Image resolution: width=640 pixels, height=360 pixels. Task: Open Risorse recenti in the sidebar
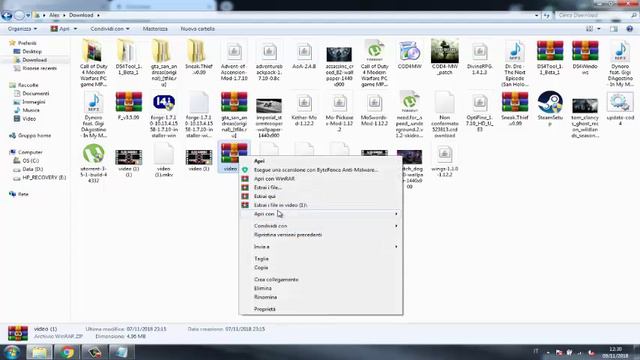(x=39, y=68)
